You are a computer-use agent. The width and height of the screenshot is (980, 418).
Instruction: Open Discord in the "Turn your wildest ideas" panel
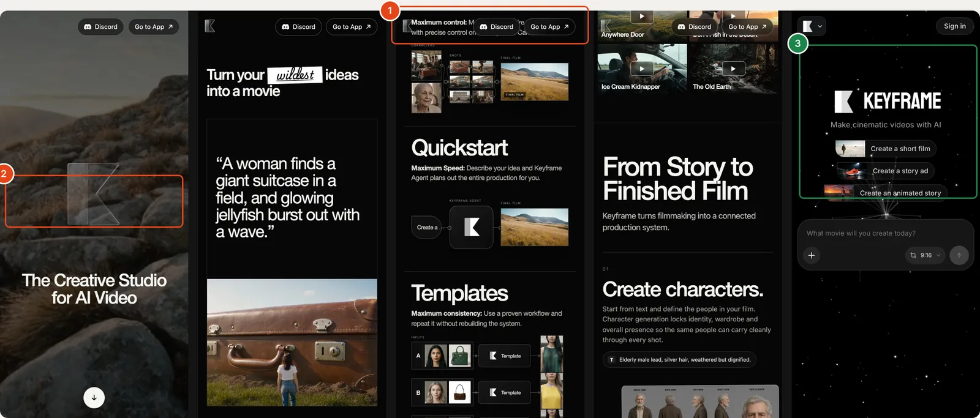(299, 27)
